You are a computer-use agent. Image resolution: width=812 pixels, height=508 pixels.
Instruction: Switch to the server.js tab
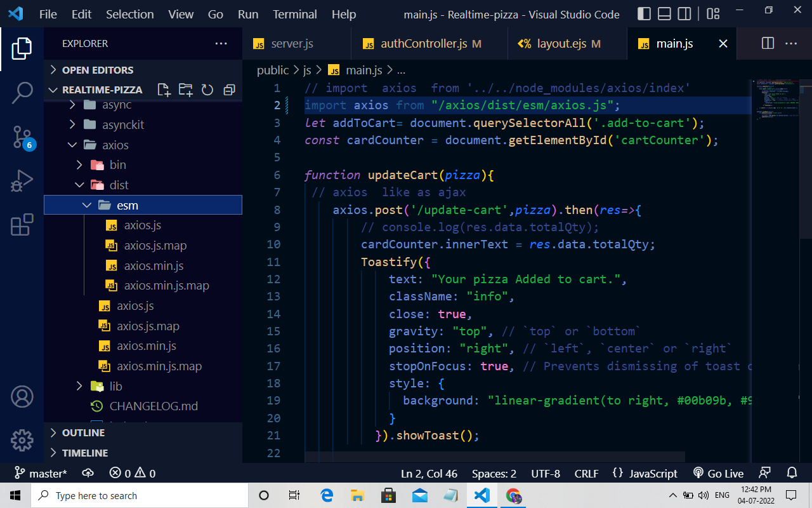297,44
